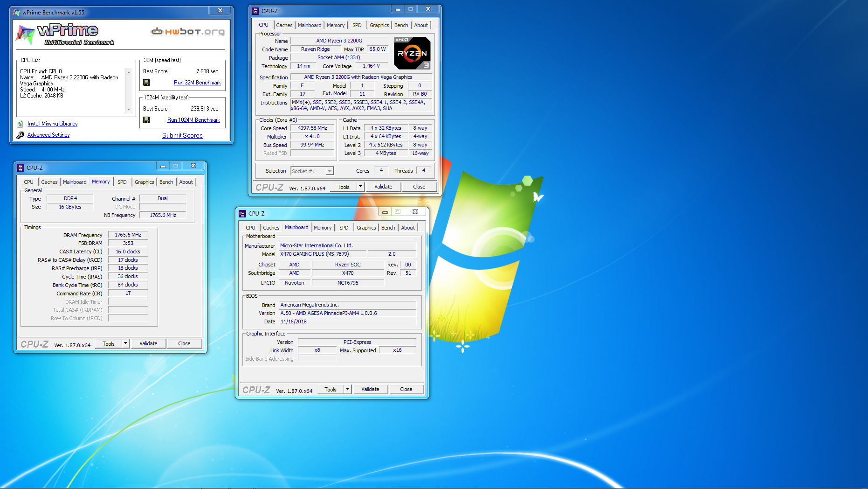868x489 pixels.
Task: Select Memory tab in Mainboard window
Action: 323,228
